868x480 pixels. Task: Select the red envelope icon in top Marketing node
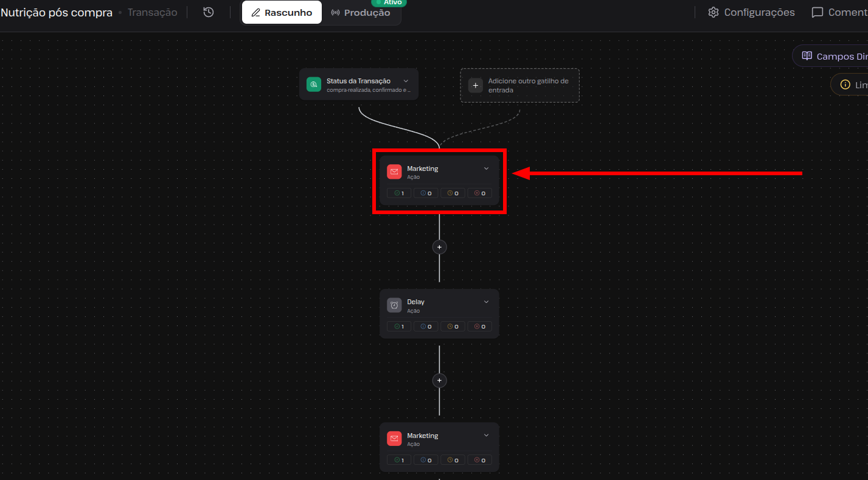coord(394,172)
